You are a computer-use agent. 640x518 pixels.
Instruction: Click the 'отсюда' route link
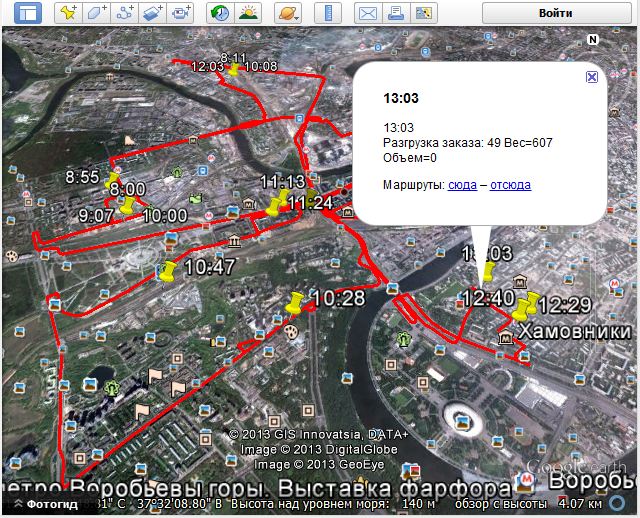coord(510,185)
